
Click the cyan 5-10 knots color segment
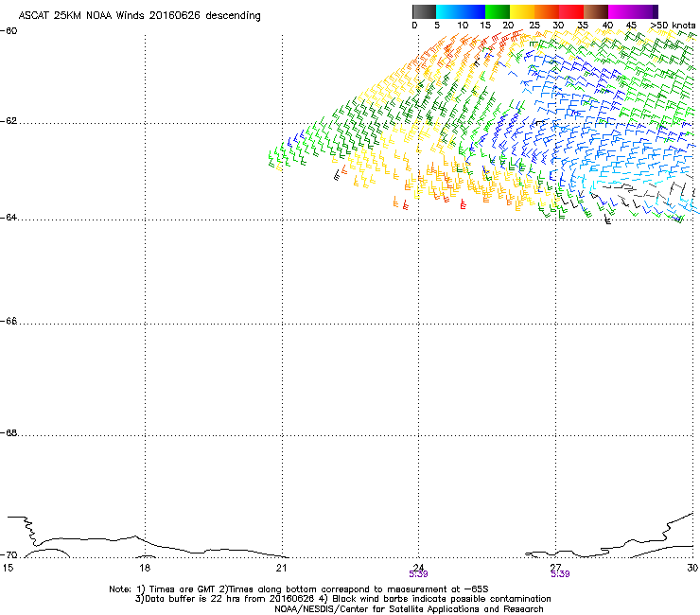[x=448, y=11]
